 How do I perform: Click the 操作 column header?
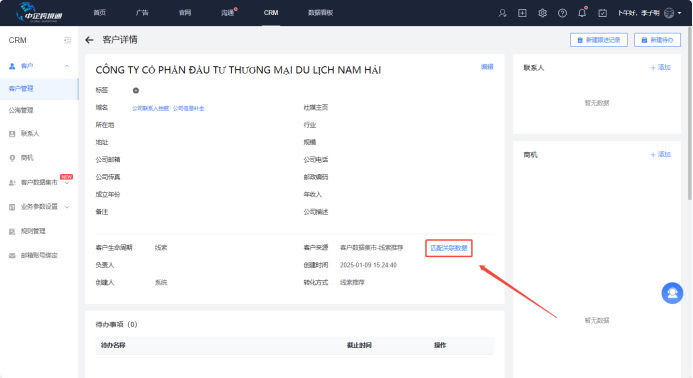440,345
